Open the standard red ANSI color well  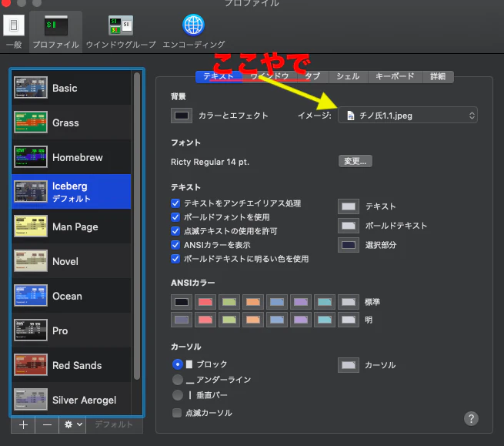coord(205,302)
